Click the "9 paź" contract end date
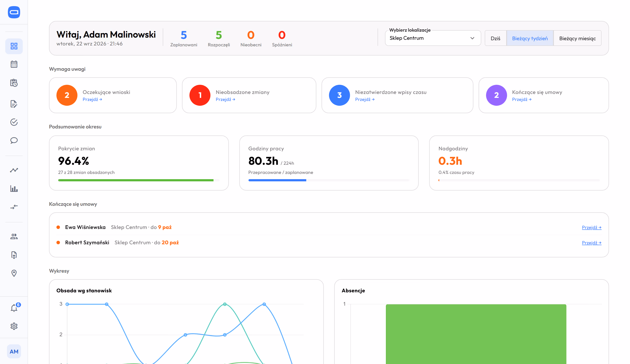This screenshot has height=364, width=630. pyautogui.click(x=165, y=227)
